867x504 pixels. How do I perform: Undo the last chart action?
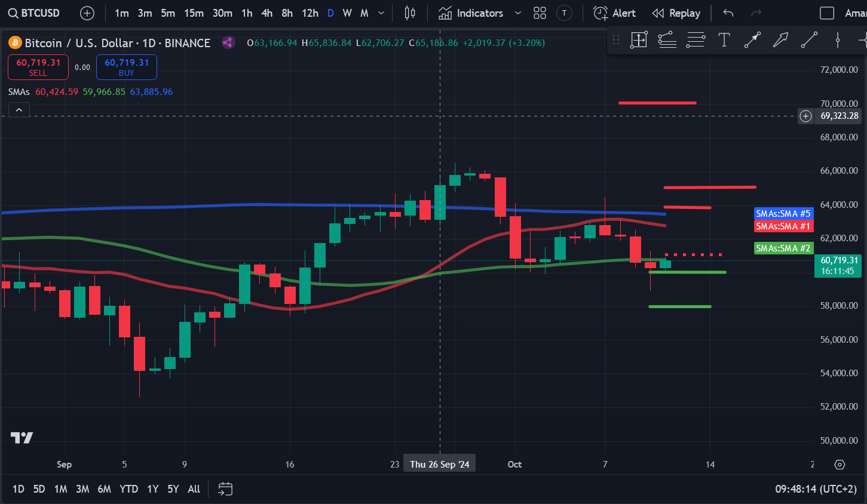tap(728, 13)
